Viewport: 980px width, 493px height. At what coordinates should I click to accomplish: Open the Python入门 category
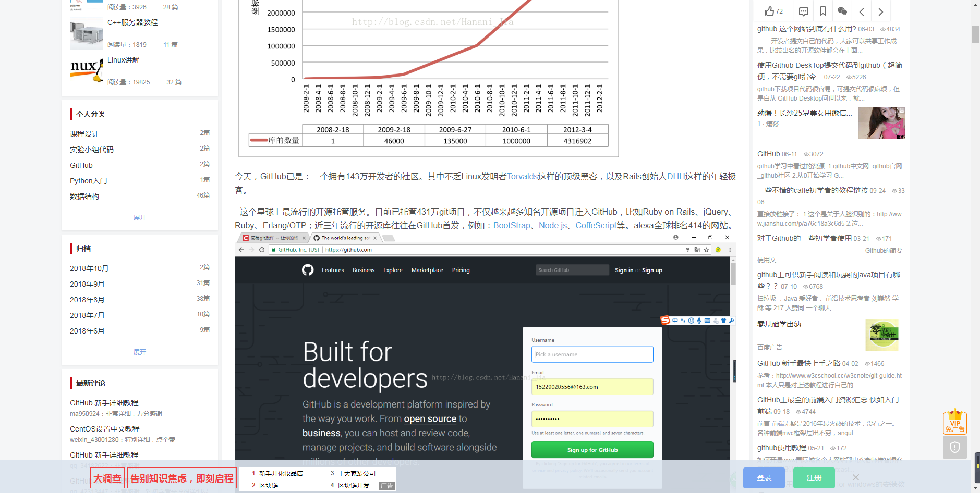[89, 181]
